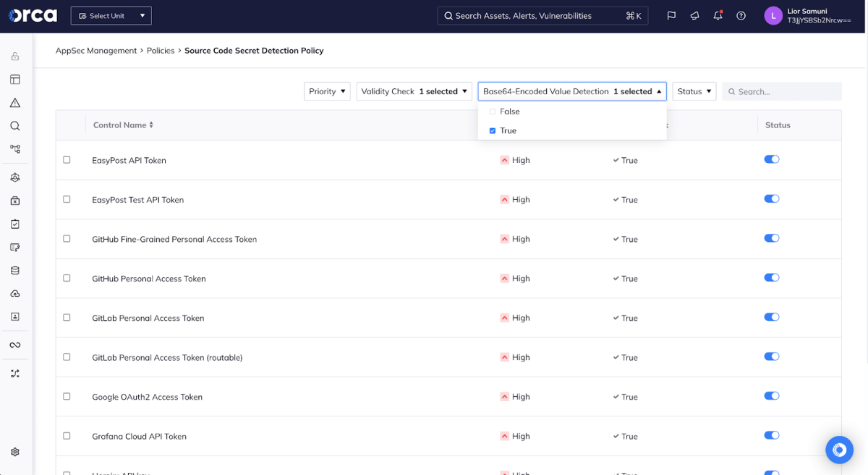Disable the EasyPost API Token status toggle

coord(772,159)
